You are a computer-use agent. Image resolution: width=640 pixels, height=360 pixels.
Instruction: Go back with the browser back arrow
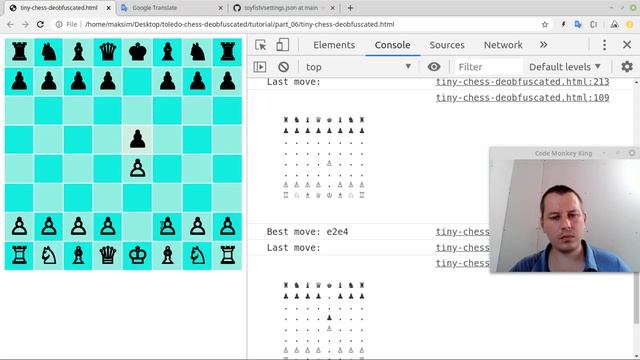[x=10, y=24]
